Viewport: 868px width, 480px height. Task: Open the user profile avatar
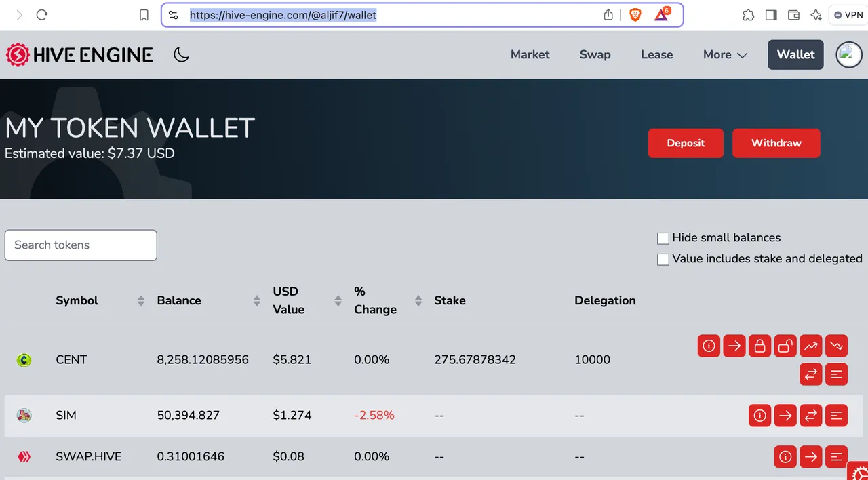point(848,55)
